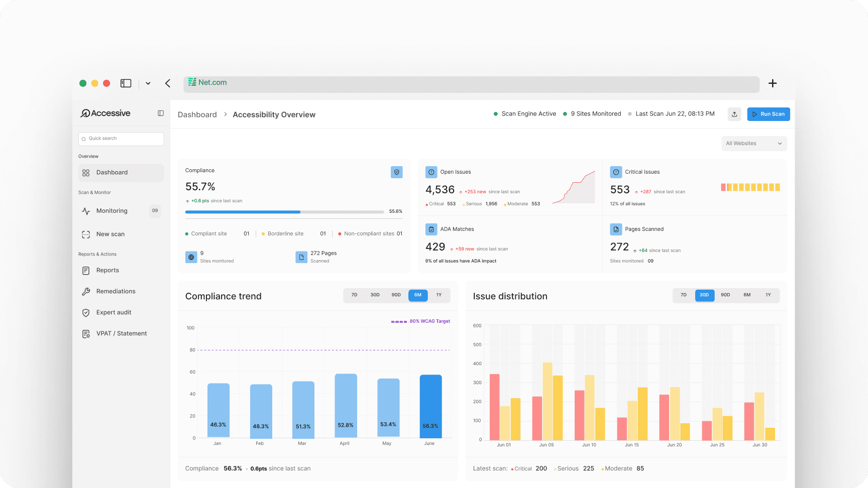The height and width of the screenshot is (488, 868).
Task: Open New scan in the sidebar
Action: pyautogui.click(x=121, y=234)
